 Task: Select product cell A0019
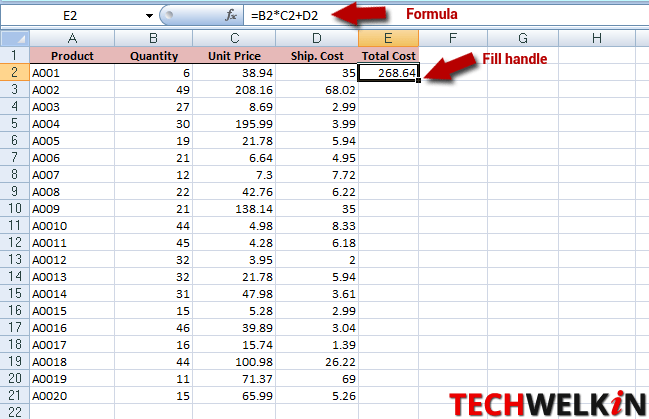72,378
